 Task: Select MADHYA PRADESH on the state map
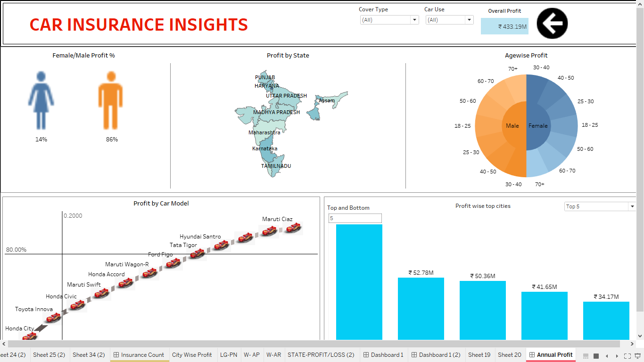coord(276,112)
